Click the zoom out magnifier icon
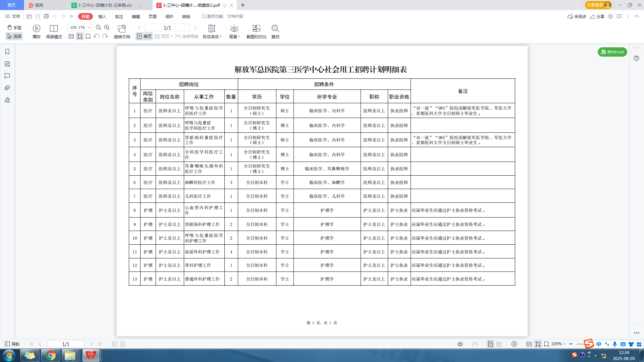Image resolution: width=644 pixels, height=362 pixels. click(99, 27)
